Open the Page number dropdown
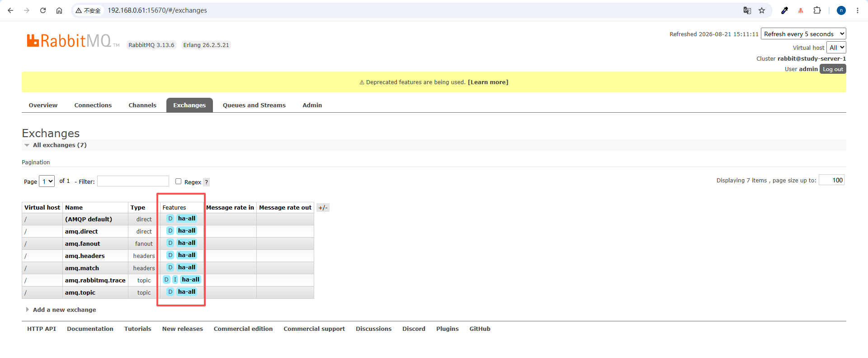Image resolution: width=868 pixels, height=358 pixels. (x=47, y=181)
